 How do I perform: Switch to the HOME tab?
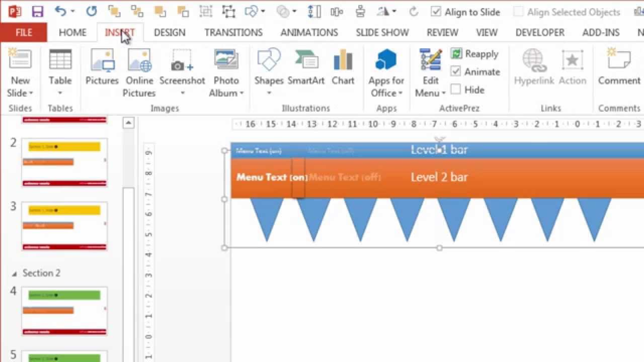click(x=72, y=32)
